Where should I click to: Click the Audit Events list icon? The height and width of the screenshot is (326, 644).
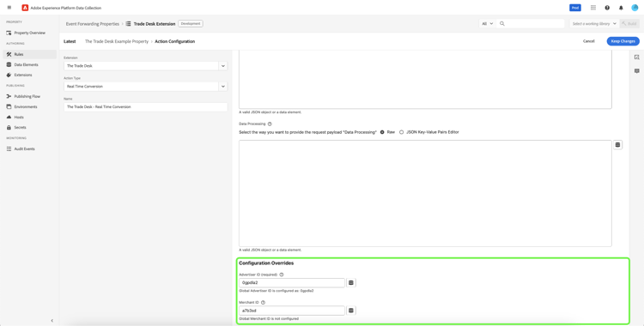tap(9, 148)
